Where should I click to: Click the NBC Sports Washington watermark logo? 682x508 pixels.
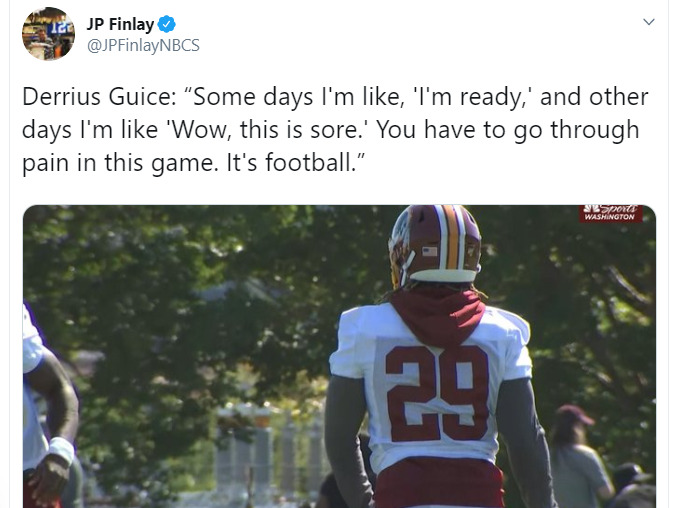tap(610, 213)
